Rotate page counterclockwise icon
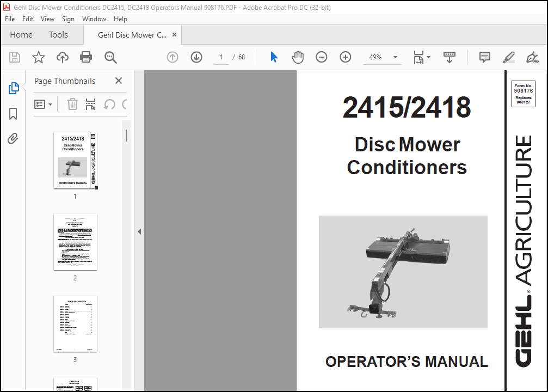 pos(109,104)
